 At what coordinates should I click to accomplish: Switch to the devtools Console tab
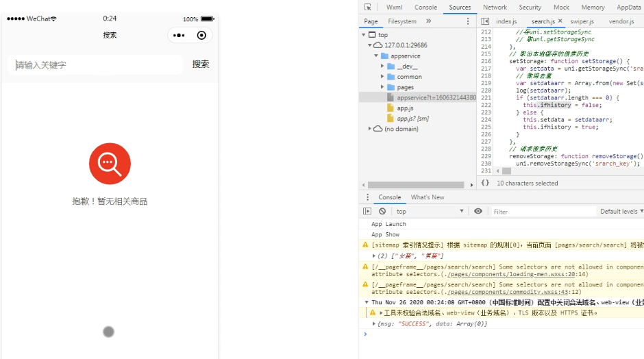pyautogui.click(x=425, y=7)
